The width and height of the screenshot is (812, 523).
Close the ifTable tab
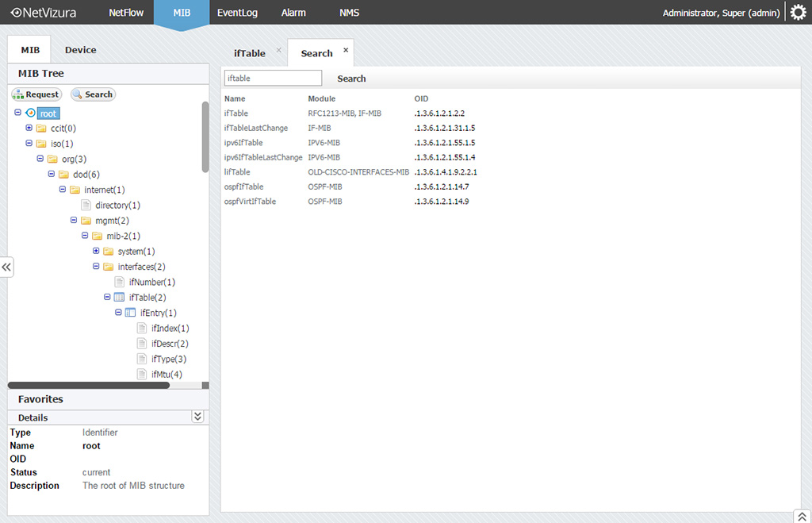278,50
